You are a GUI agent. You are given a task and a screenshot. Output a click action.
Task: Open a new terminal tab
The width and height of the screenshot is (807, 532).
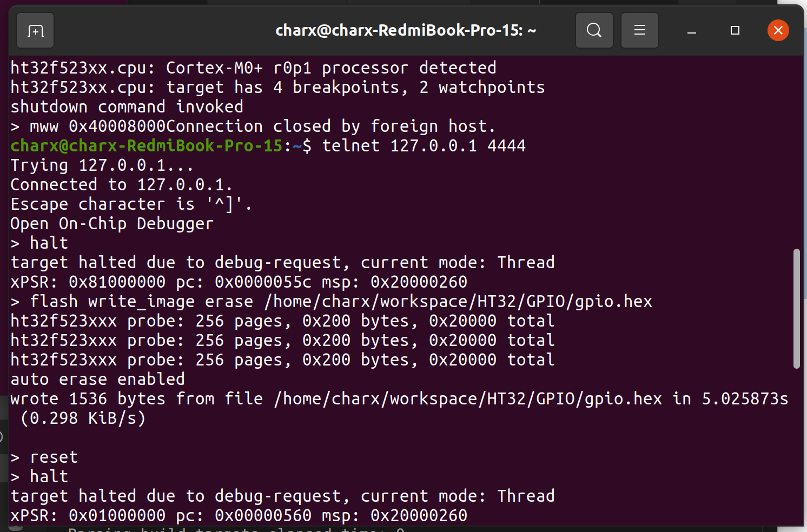35,30
